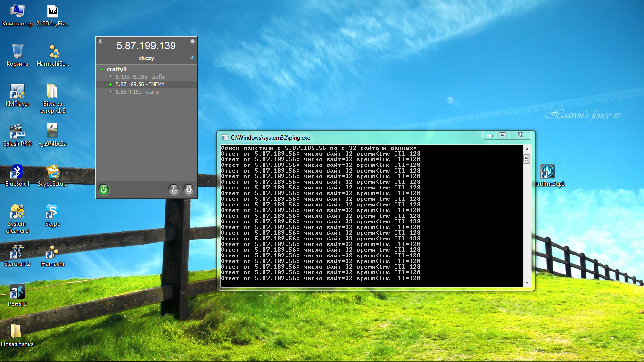Click ping.exe scrollbar down arrow

(527, 282)
